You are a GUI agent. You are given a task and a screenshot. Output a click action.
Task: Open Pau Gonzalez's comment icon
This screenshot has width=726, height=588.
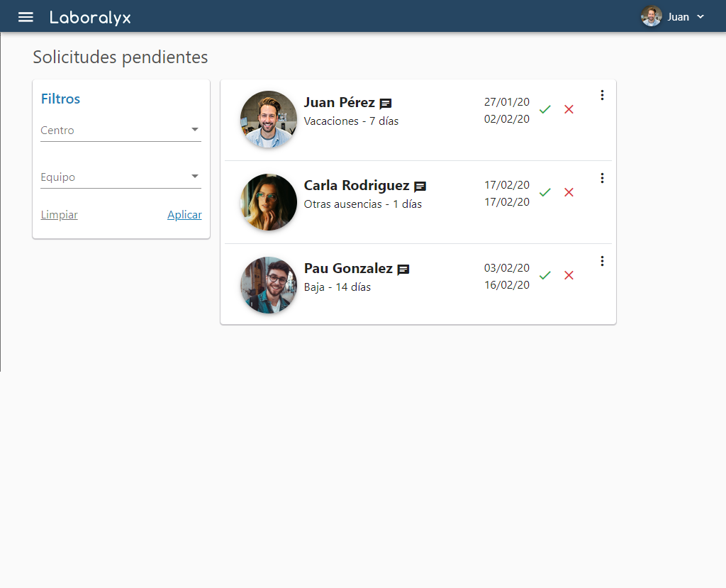(403, 270)
